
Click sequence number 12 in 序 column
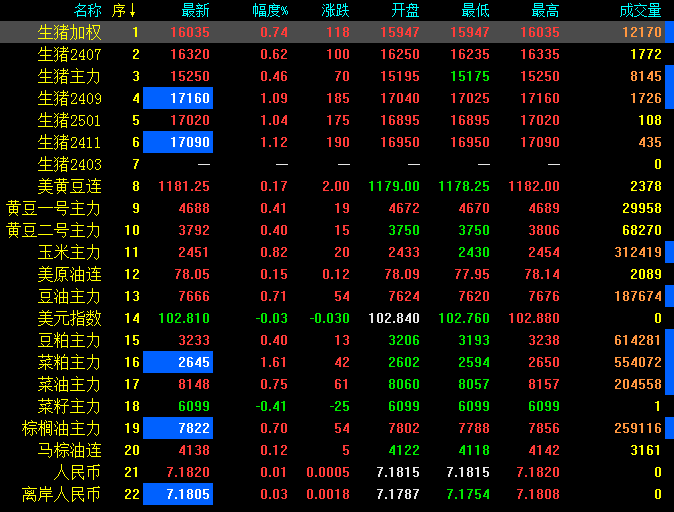[x=132, y=274]
